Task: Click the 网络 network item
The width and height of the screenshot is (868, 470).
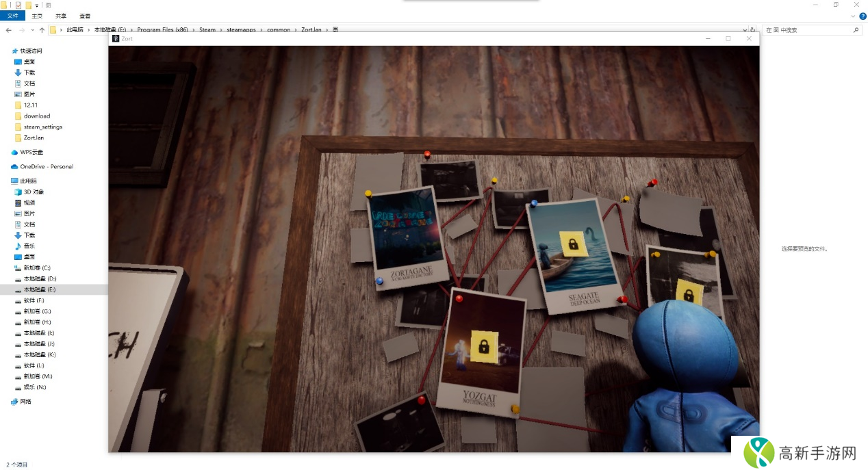Action: coord(25,402)
